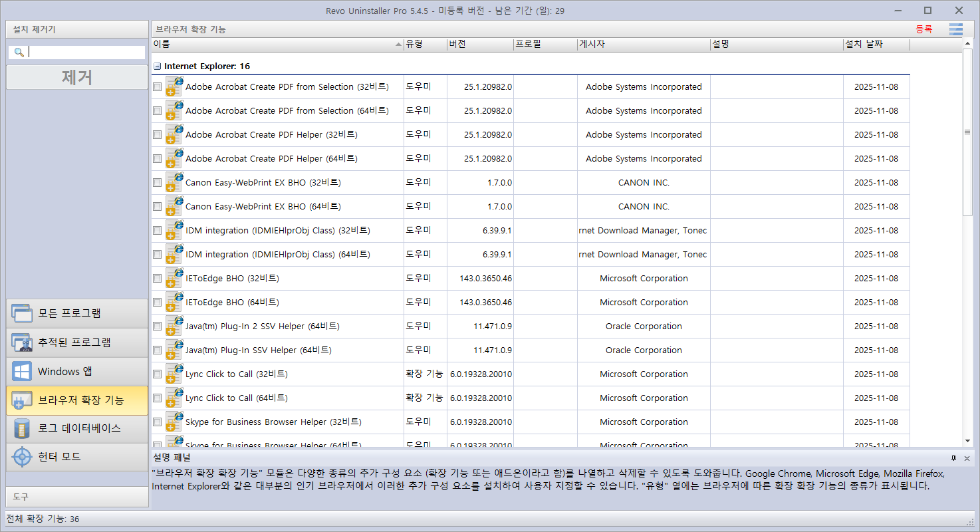980x532 pixels.
Task: Click the Adobe Acrobat Create PDF Helper (64비트) icon
Action: click(x=174, y=159)
